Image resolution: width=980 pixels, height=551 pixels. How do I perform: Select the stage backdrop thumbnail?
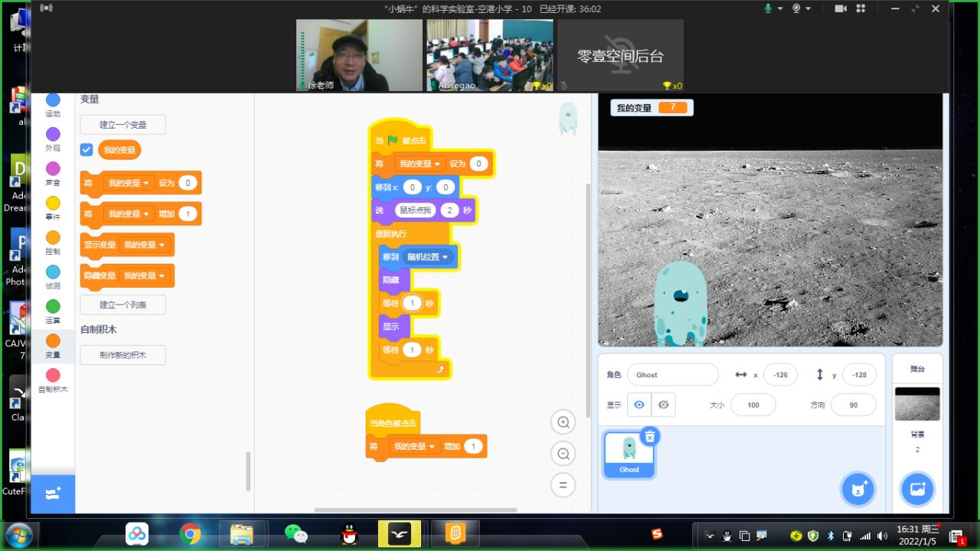click(917, 404)
